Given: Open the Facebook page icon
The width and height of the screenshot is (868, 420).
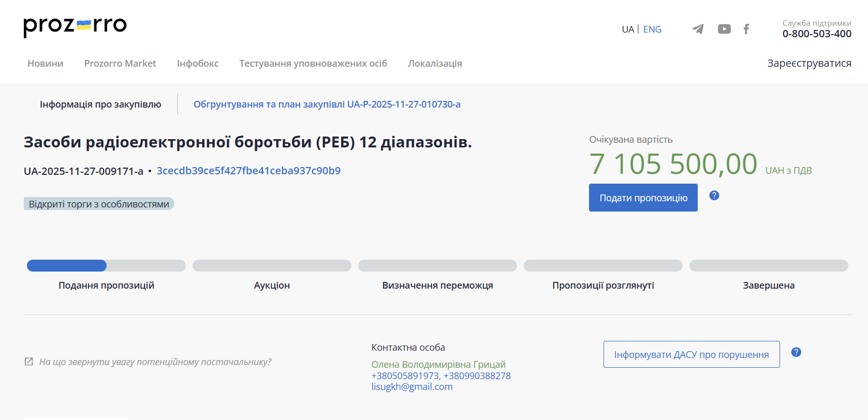Looking at the screenshot, I should (x=746, y=29).
